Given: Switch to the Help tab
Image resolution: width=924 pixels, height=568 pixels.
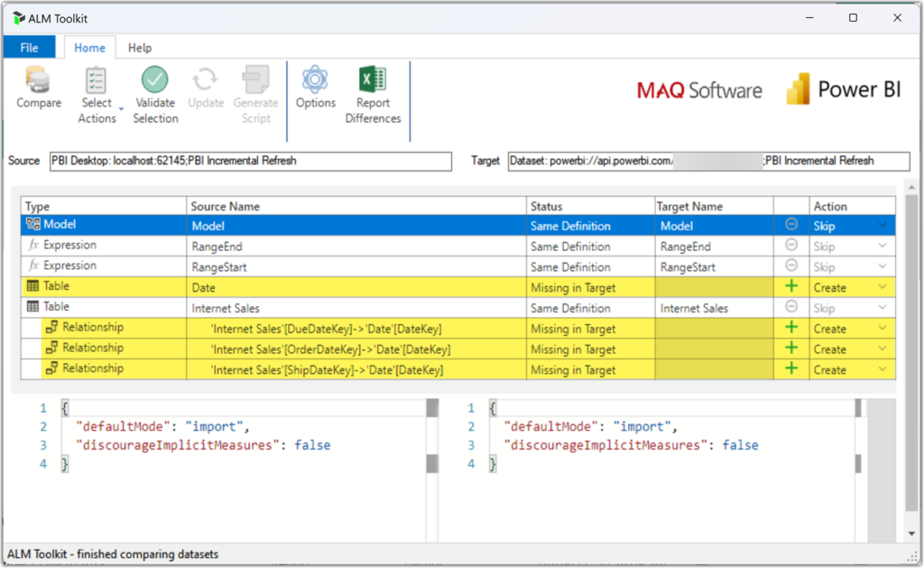Looking at the screenshot, I should click(140, 47).
